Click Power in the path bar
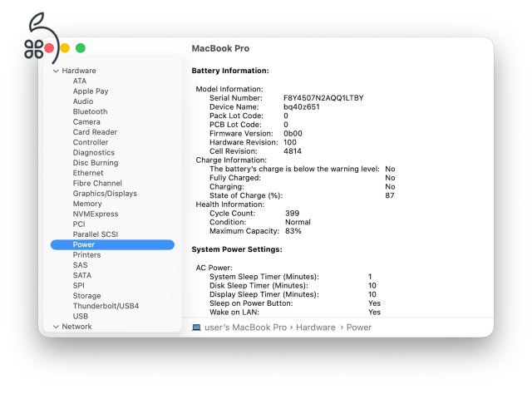This screenshot has height=399, width=532. pos(359,328)
